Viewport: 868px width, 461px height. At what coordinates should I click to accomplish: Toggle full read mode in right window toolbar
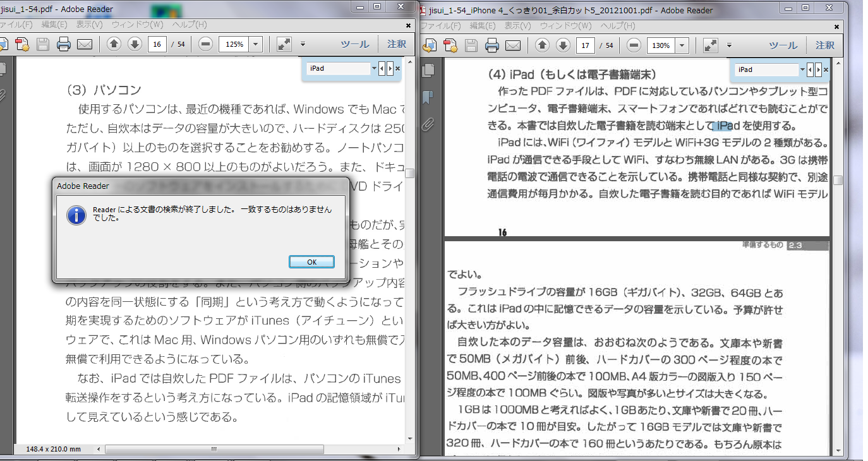(x=711, y=45)
